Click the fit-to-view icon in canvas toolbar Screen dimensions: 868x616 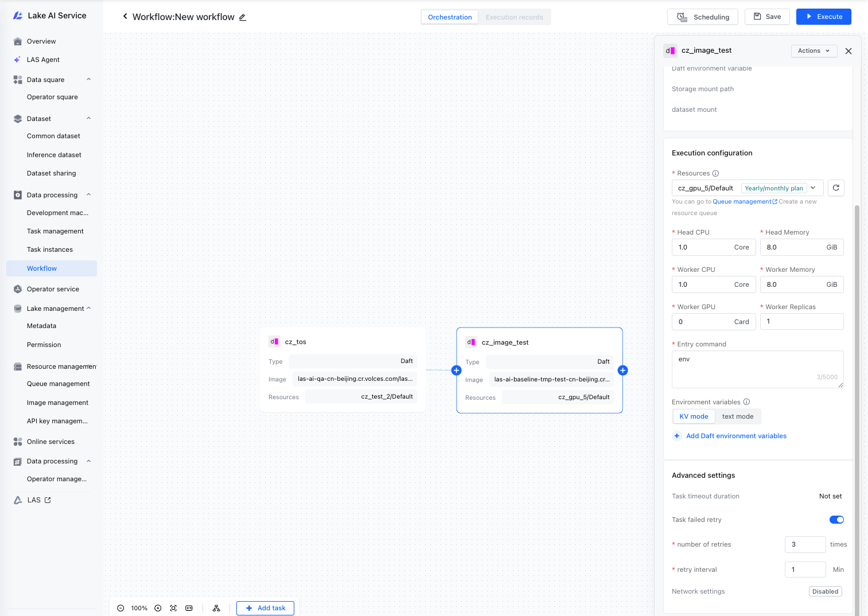(173, 608)
